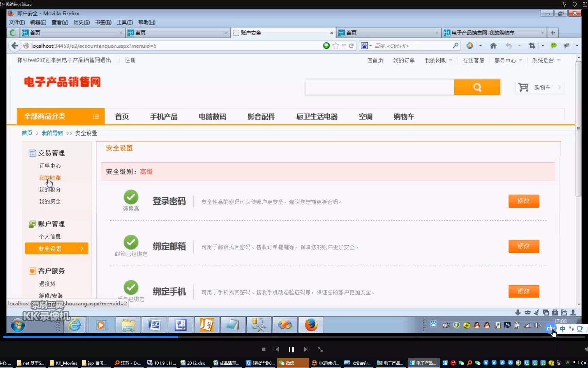Click the 客户服务 heart icon
This screenshot has height=368, width=588.
click(32, 271)
